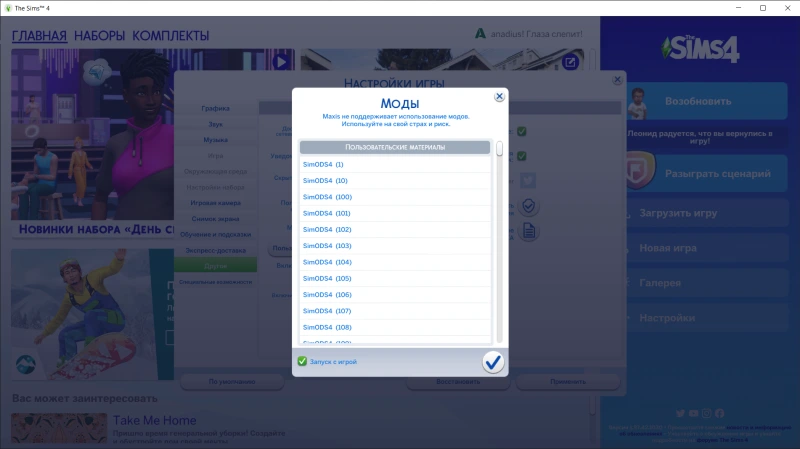Open Обучение и подсказки settings tab

coord(215,235)
